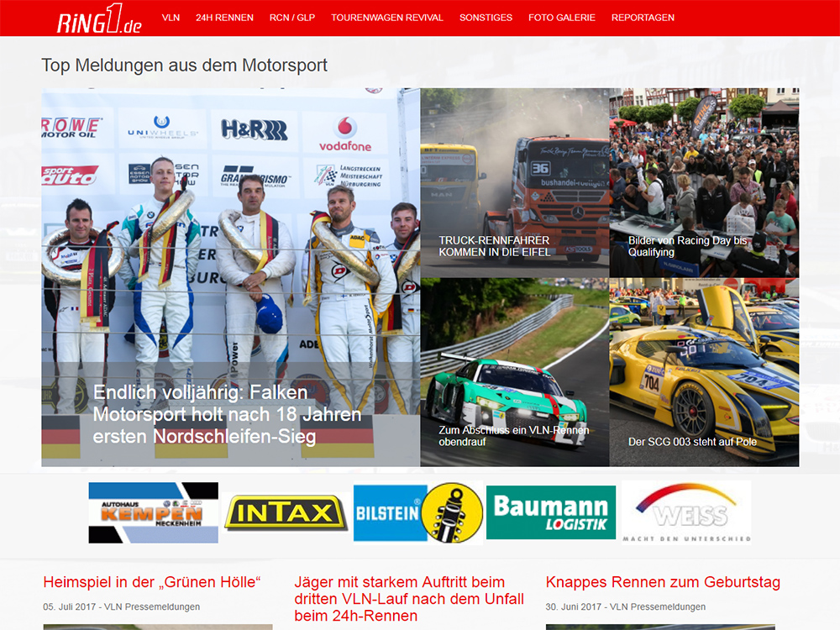Read 'Endlich volljährig: Falken Motorsport' headline
The width and height of the screenshot is (840, 630).
pyautogui.click(x=227, y=414)
